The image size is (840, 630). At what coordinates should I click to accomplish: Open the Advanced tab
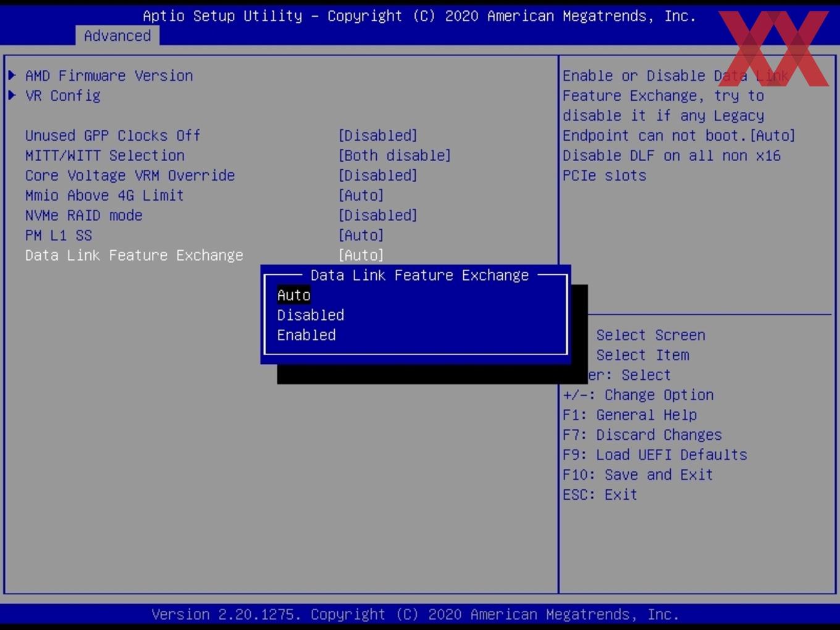117,36
